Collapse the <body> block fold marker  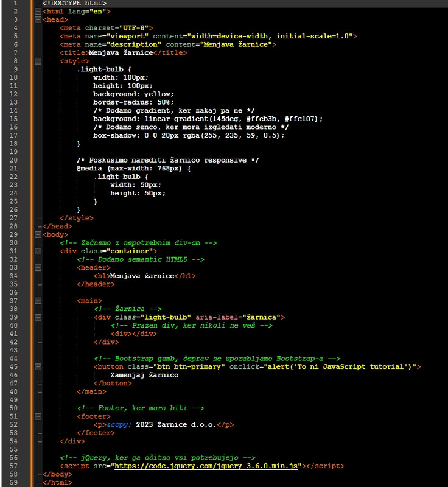(x=38, y=235)
